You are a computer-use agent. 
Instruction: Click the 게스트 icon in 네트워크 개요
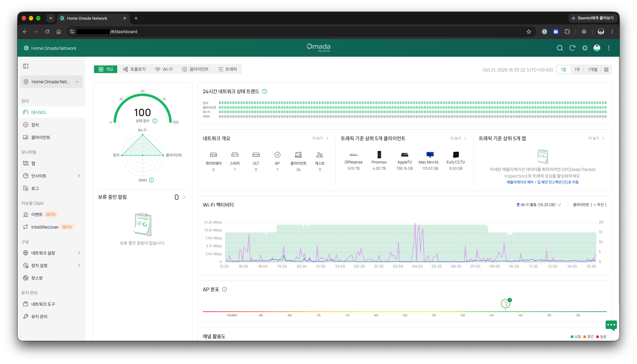[x=320, y=155]
